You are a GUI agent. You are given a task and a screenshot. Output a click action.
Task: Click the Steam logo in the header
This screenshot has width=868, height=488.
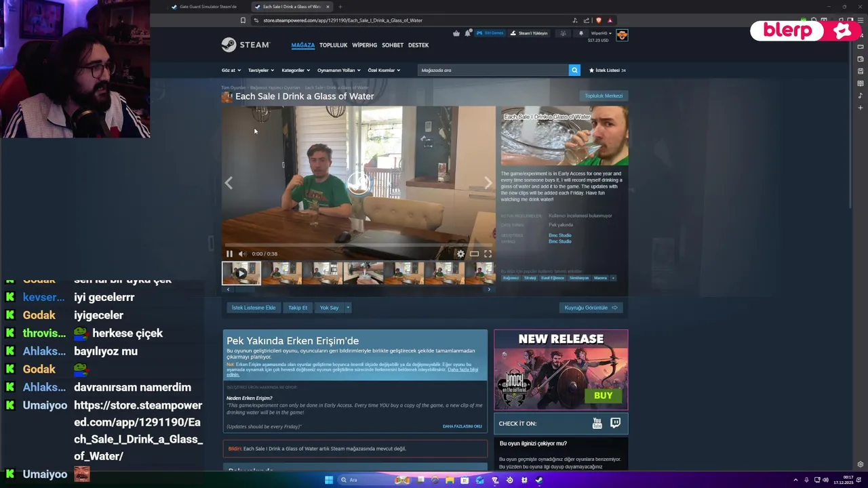(x=245, y=45)
